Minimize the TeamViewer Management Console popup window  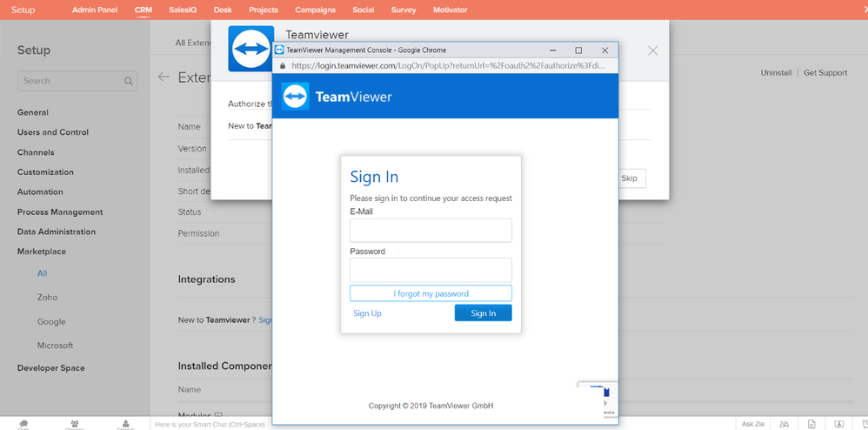[x=552, y=50]
